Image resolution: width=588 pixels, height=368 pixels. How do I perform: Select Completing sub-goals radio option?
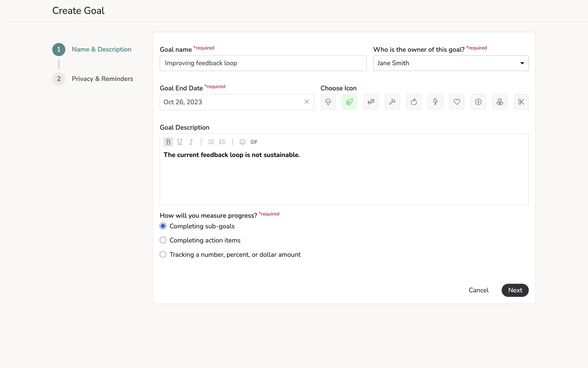pyautogui.click(x=163, y=226)
